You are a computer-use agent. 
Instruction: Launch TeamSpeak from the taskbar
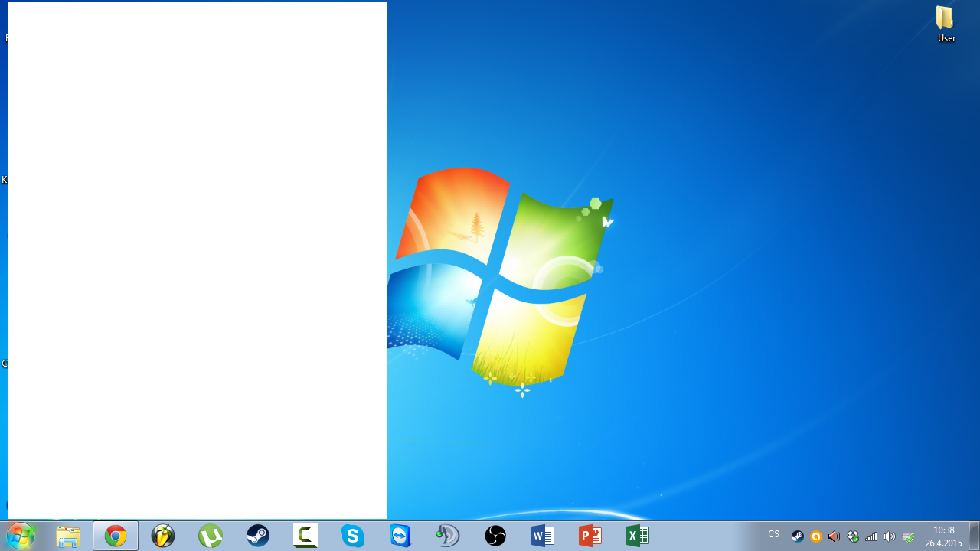pyautogui.click(x=448, y=536)
